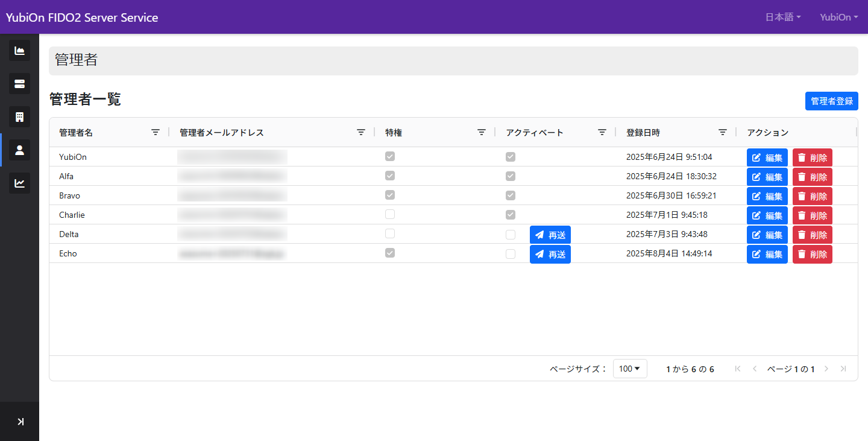Image resolution: width=868 pixels, height=441 pixels.
Task: Click 削除 button for Delta row
Action: pos(813,235)
